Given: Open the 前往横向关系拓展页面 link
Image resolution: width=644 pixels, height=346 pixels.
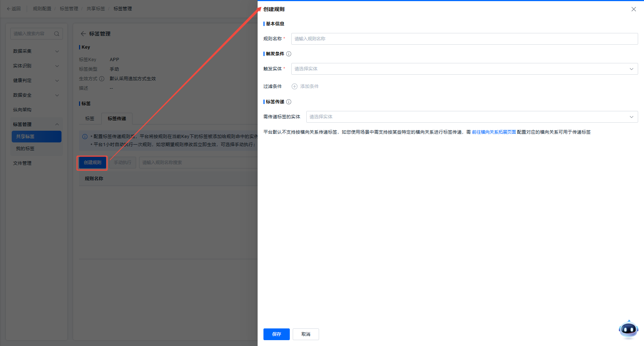Looking at the screenshot, I should coord(494,132).
